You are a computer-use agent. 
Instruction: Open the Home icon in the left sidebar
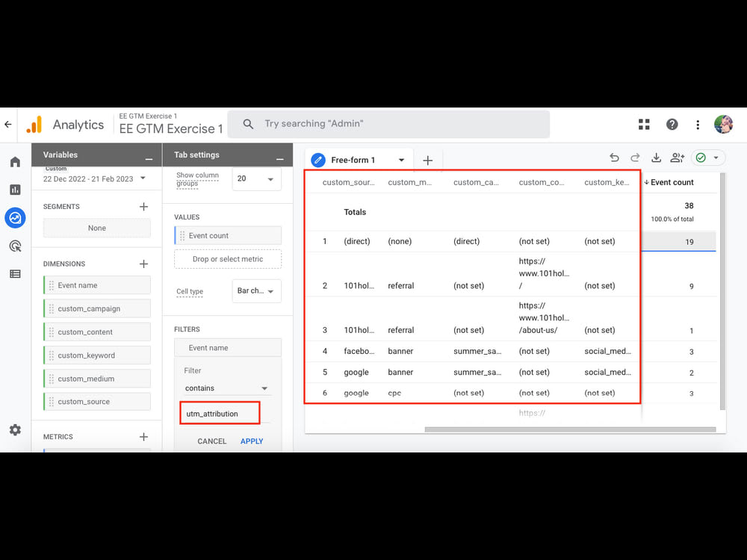pyautogui.click(x=15, y=161)
